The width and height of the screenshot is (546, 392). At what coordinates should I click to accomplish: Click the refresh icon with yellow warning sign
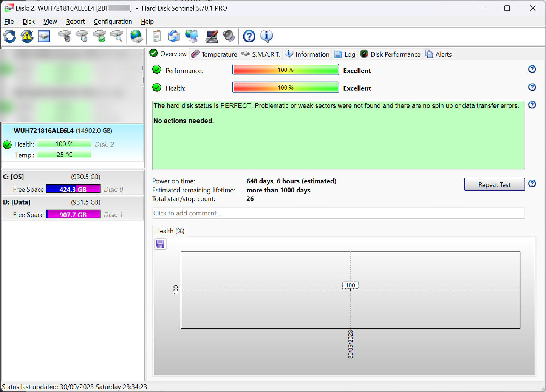[x=27, y=37]
